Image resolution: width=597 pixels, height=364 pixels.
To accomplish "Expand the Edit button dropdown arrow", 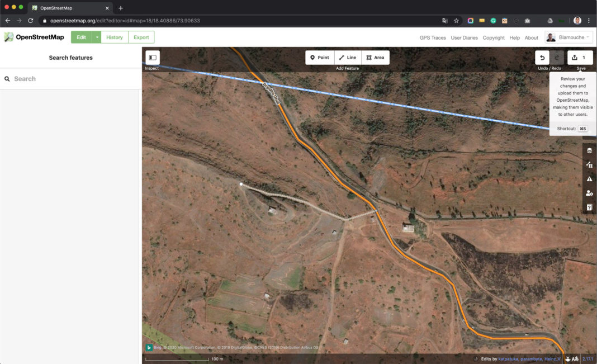I will [97, 37].
